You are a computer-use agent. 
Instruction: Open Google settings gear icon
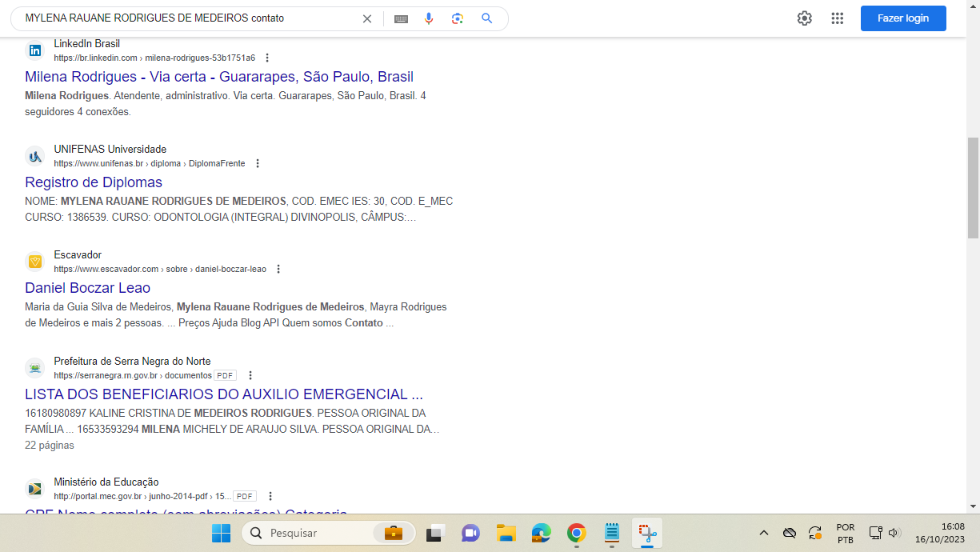(804, 18)
